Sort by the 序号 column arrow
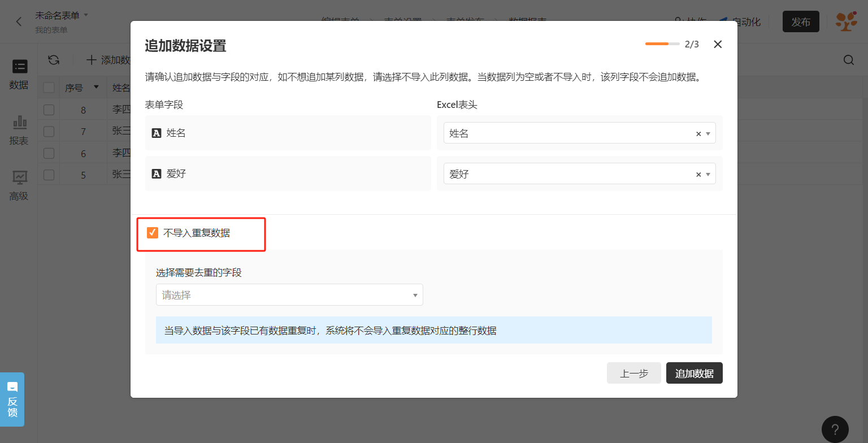Screen dimensions: 868x443 (x=96, y=88)
